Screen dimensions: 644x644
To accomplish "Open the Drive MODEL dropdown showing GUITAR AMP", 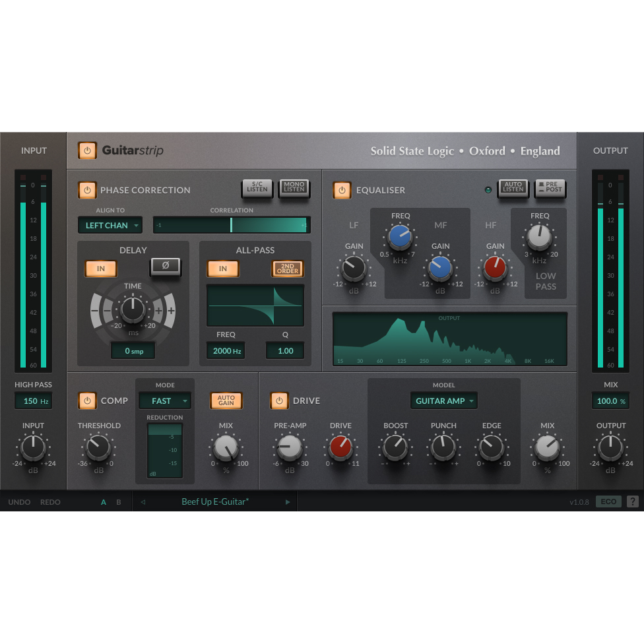I will pyautogui.click(x=443, y=401).
